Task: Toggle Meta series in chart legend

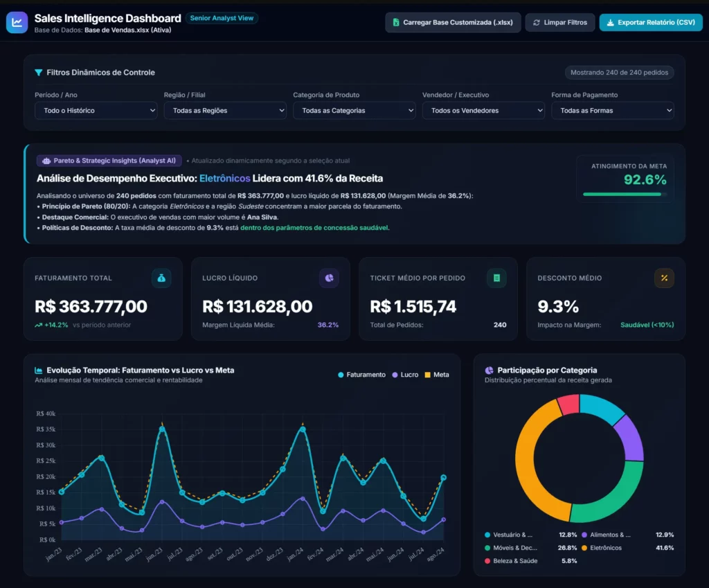Action: [437, 375]
